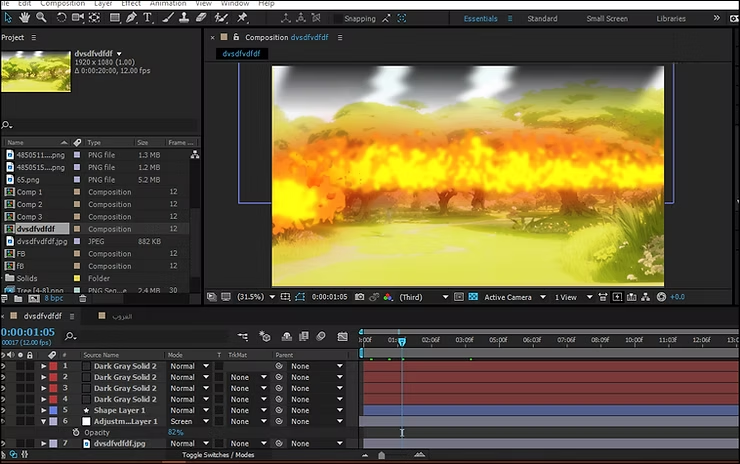Click the show channel RGB color icon
Viewport: 740px width, 464px height.
388,297
